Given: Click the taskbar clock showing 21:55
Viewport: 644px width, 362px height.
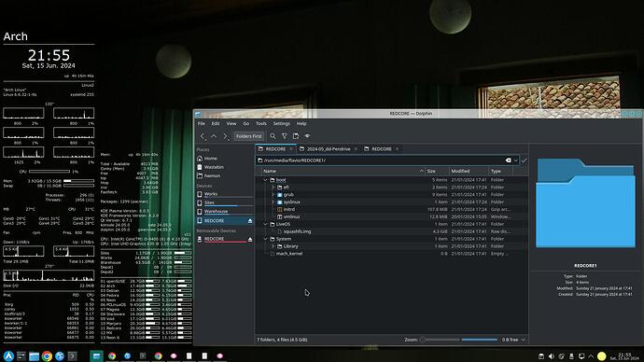Looking at the screenshot, I should [x=624, y=356].
